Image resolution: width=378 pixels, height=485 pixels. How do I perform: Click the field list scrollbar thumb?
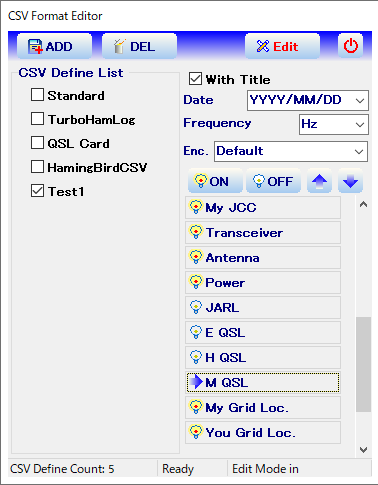[x=363, y=364]
